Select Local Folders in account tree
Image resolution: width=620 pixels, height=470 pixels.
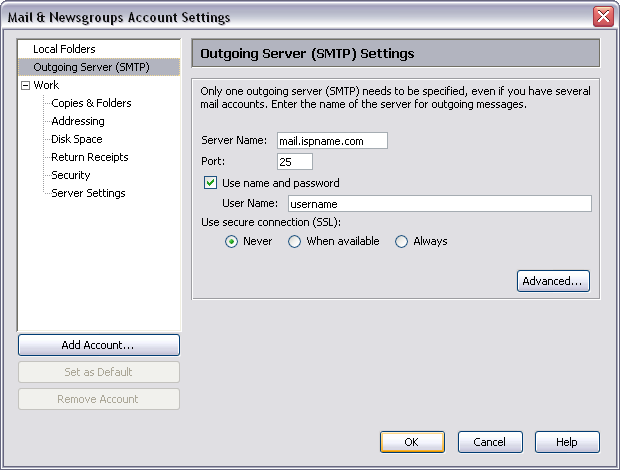tap(64, 49)
